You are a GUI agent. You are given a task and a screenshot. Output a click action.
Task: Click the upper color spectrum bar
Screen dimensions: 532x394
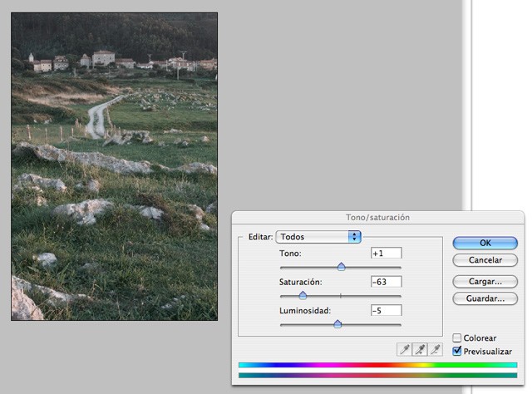point(377,365)
